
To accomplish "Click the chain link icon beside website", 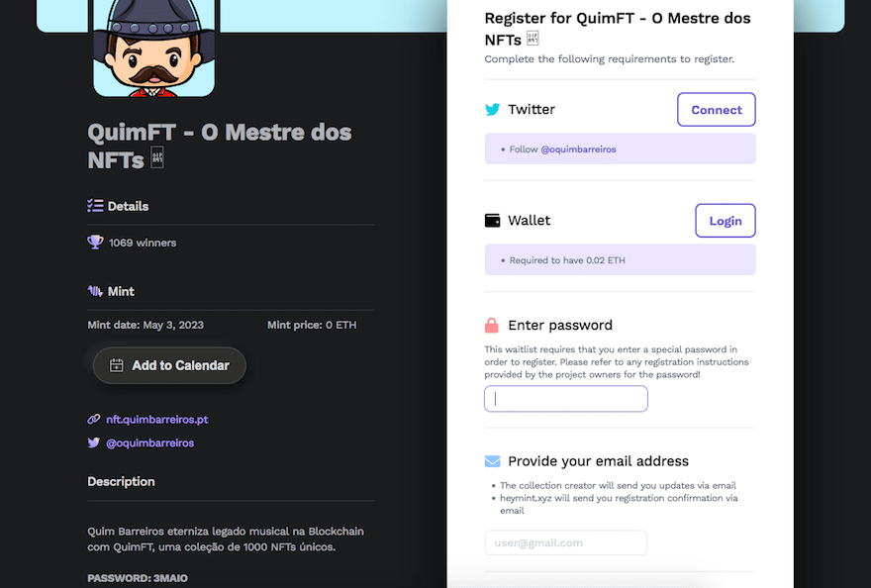I will pos(94,419).
